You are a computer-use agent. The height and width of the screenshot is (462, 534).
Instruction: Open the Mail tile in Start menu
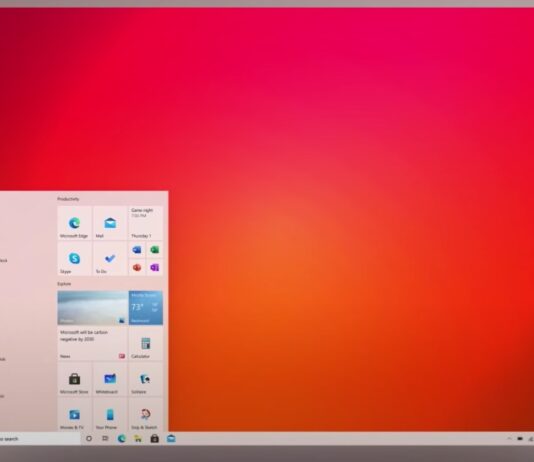click(x=110, y=223)
